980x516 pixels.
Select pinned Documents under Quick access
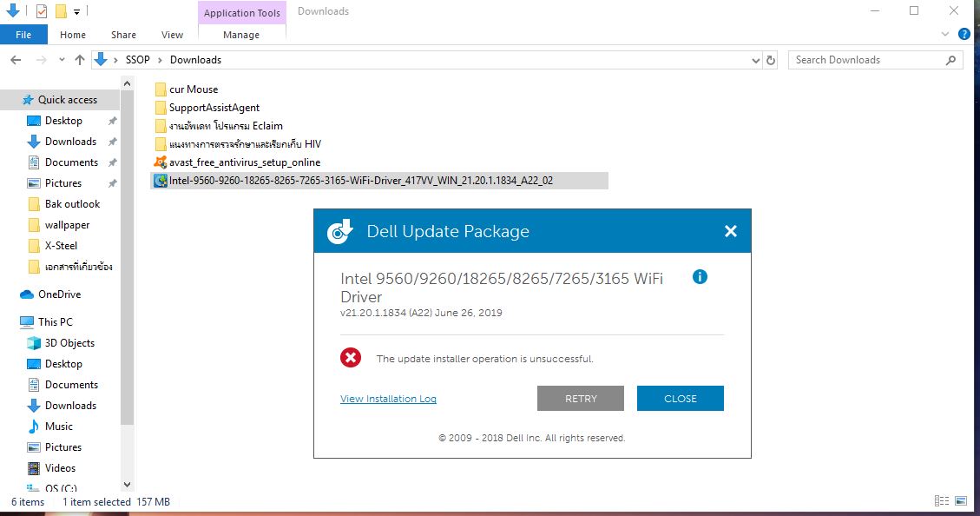[x=71, y=162]
